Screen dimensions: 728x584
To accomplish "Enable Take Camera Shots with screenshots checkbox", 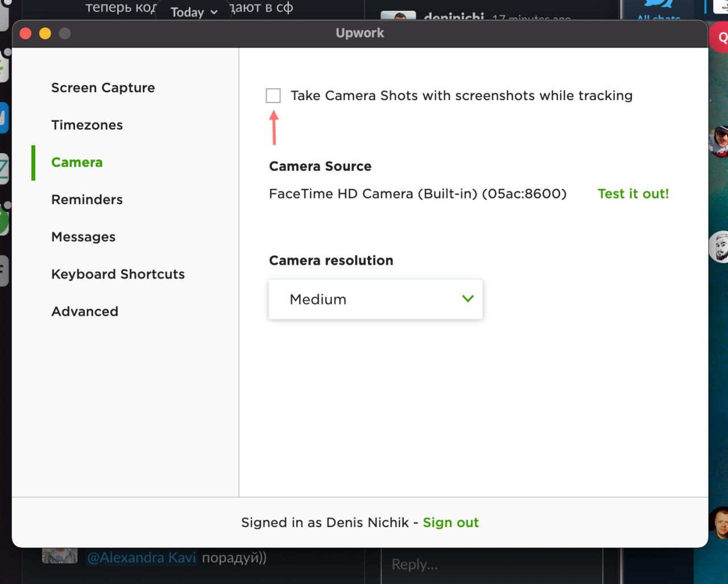I will pos(273,96).
